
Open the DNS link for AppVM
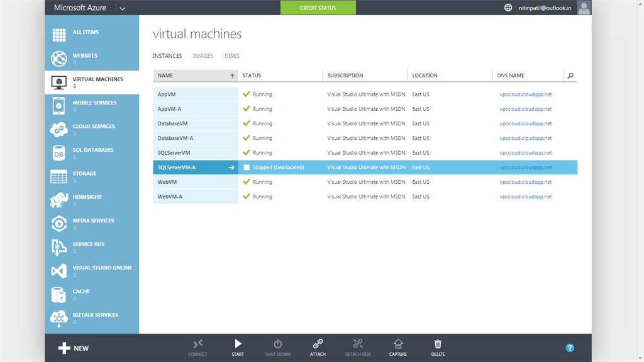525,94
